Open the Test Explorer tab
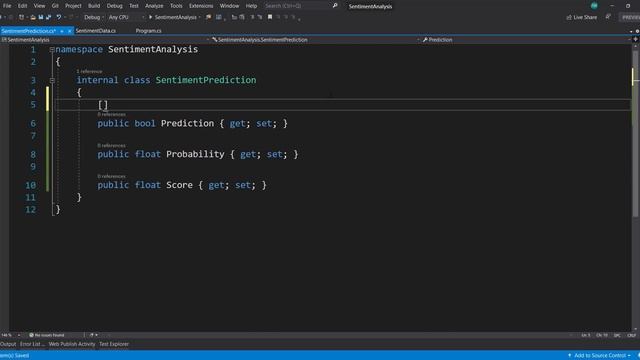Image resolution: width=640 pixels, height=360 pixels. point(114,344)
